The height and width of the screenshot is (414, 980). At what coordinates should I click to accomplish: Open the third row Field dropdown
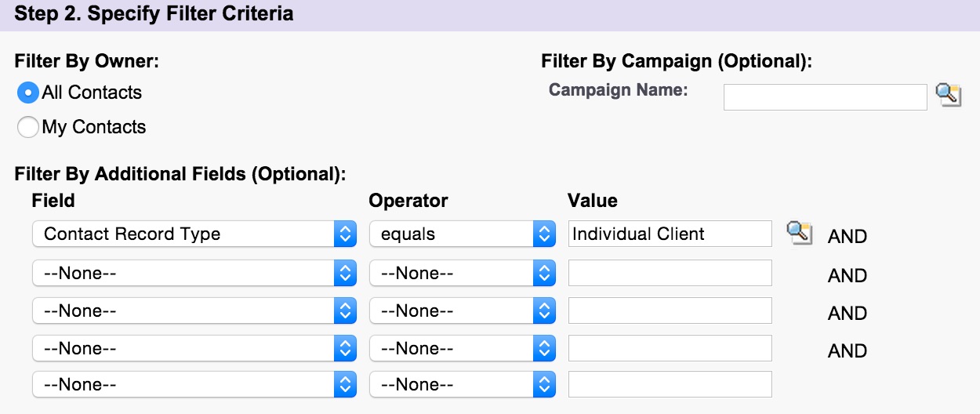coord(194,310)
